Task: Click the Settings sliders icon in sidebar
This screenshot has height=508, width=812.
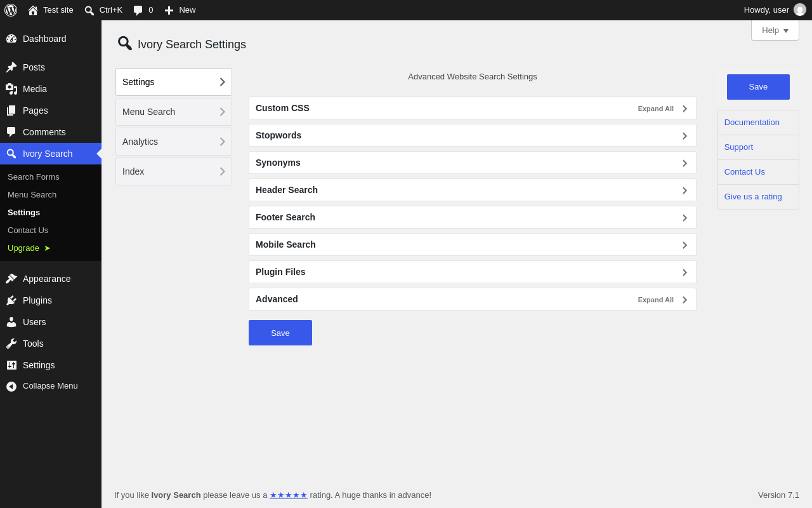Action: pos(11,365)
